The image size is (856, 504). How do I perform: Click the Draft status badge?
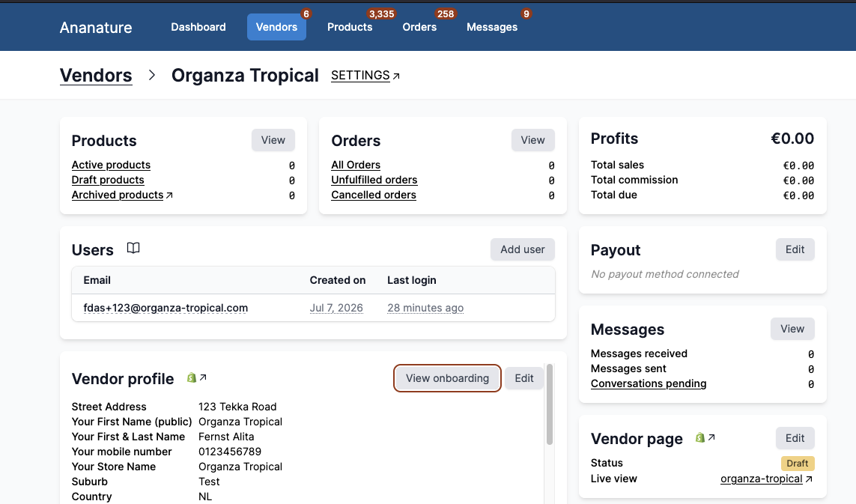click(798, 464)
